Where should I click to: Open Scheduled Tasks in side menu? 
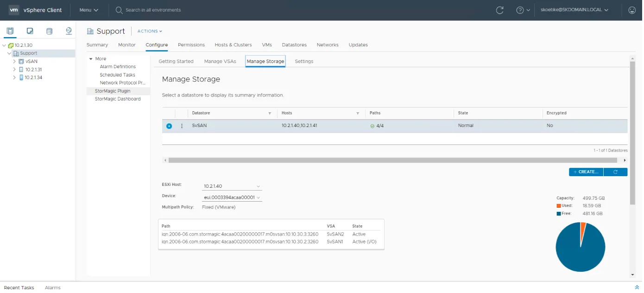(118, 75)
